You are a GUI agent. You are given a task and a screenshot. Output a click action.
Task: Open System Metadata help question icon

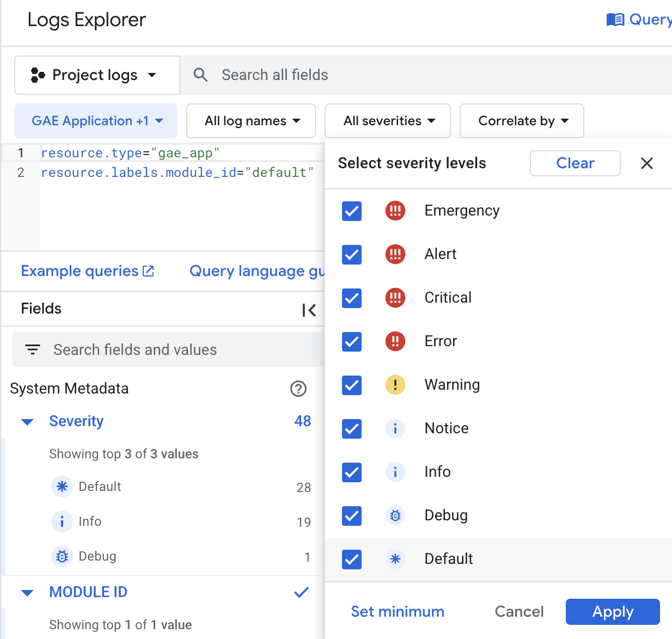point(298,389)
